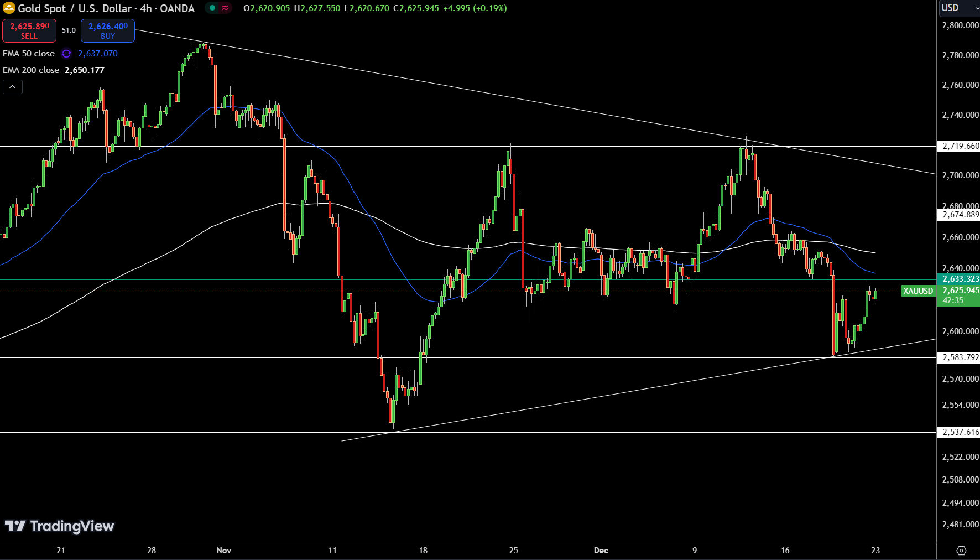Click the EMA 50 value 2,637.070
Screen dimensions: 980x560
pyautogui.click(x=98, y=54)
